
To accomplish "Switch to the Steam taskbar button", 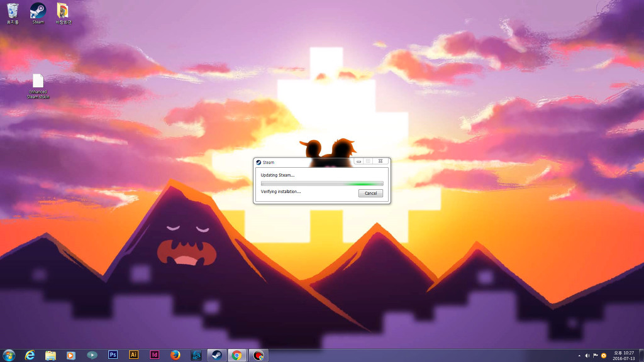I will 217,355.
